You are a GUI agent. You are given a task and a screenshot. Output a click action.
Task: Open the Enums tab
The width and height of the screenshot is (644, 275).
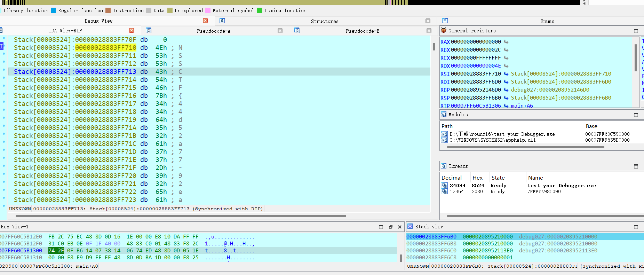click(x=547, y=21)
